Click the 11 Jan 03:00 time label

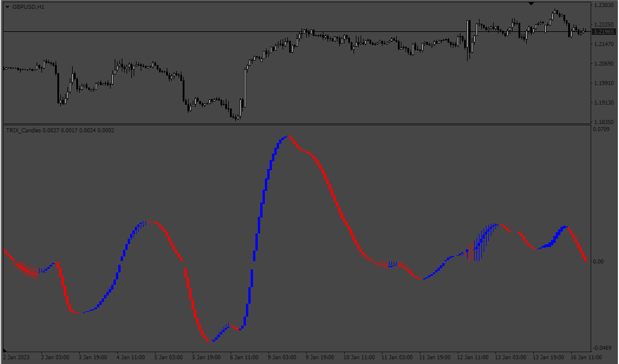click(397, 357)
